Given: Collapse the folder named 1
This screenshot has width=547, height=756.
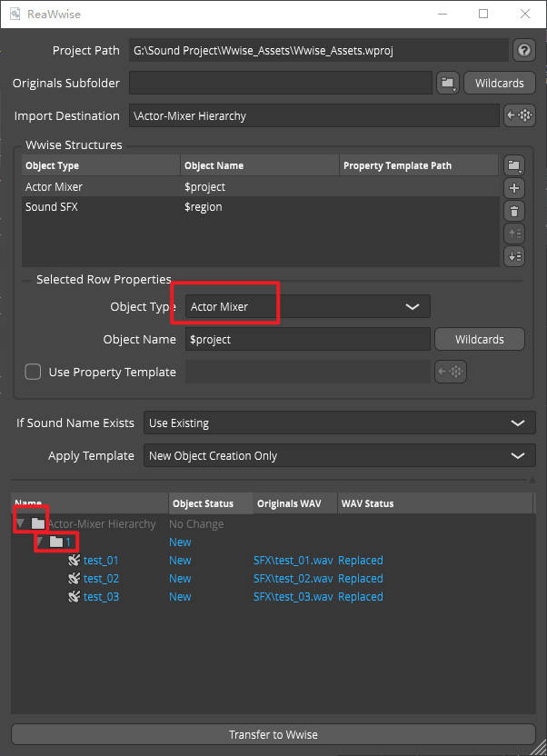Looking at the screenshot, I should 43,542.
